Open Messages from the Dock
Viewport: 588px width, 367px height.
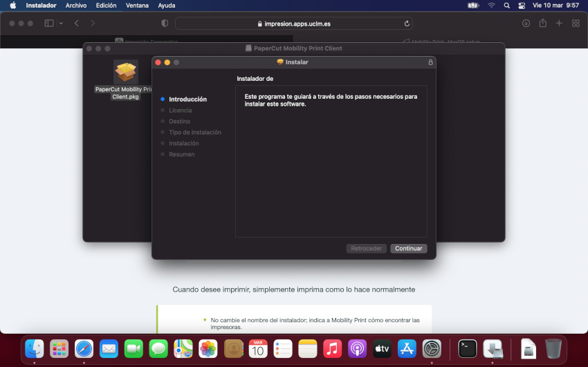158,348
